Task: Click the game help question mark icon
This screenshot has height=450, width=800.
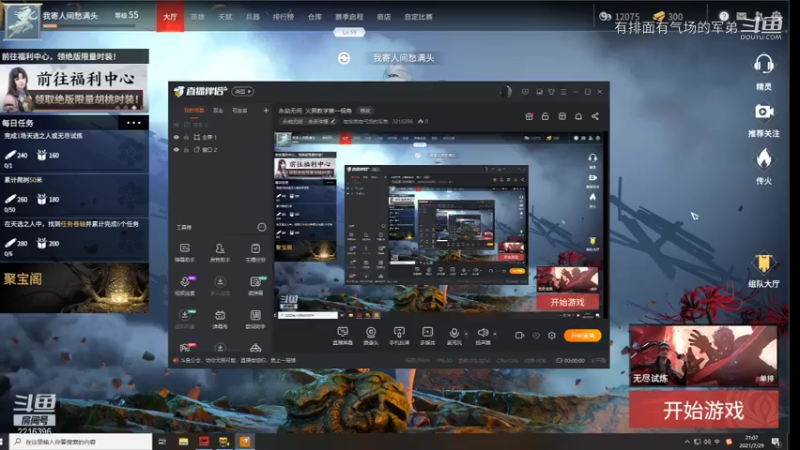Action: click(x=723, y=16)
